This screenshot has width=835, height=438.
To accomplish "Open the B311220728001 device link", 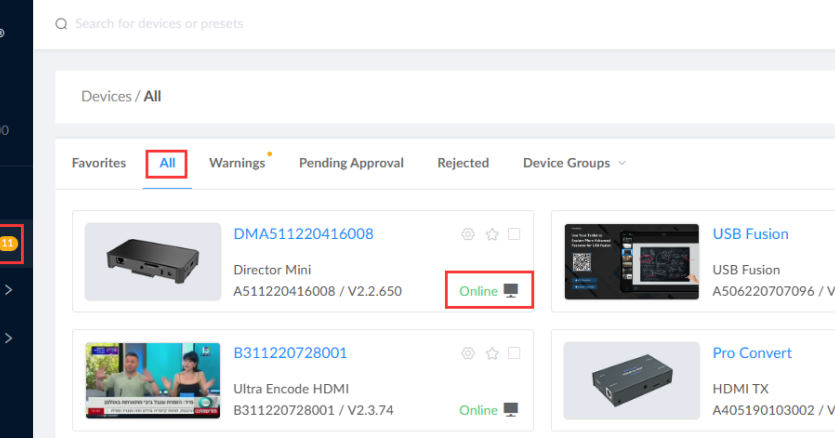I will 290,353.
